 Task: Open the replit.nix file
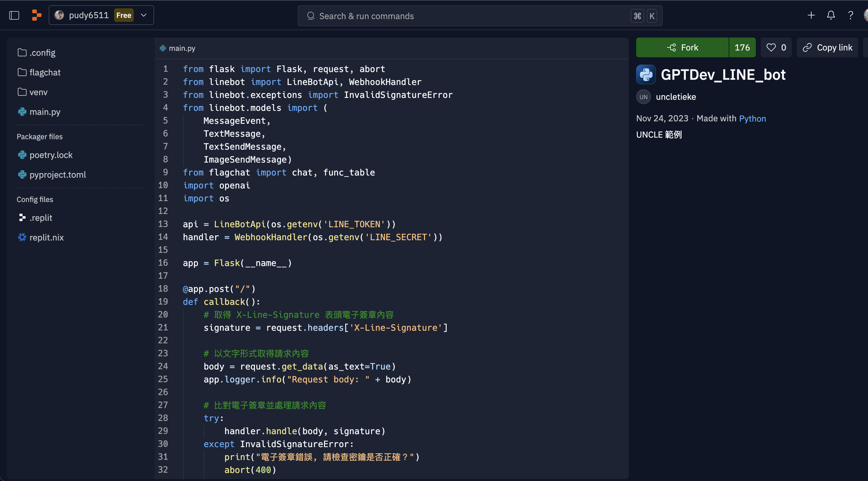point(41,237)
